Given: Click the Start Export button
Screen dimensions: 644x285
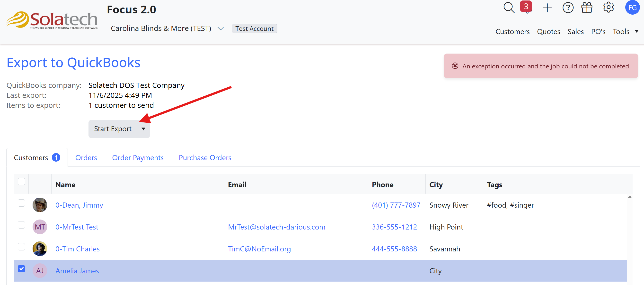Looking at the screenshot, I should pos(113,129).
